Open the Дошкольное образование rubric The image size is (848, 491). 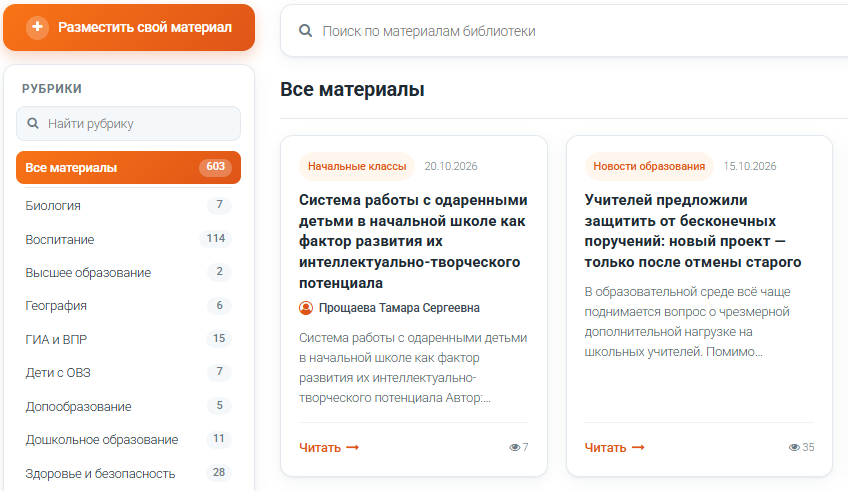[128, 440]
